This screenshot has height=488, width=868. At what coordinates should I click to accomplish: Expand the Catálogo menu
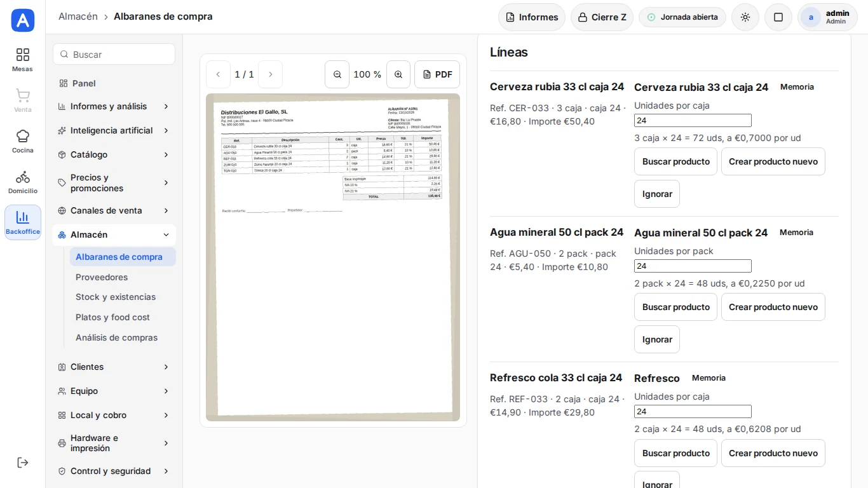coord(114,154)
